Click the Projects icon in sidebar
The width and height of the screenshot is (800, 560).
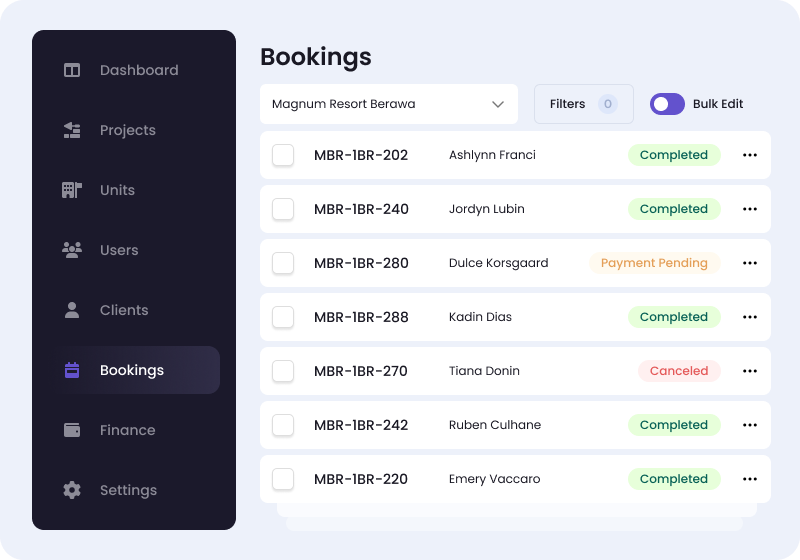pyautogui.click(x=72, y=130)
